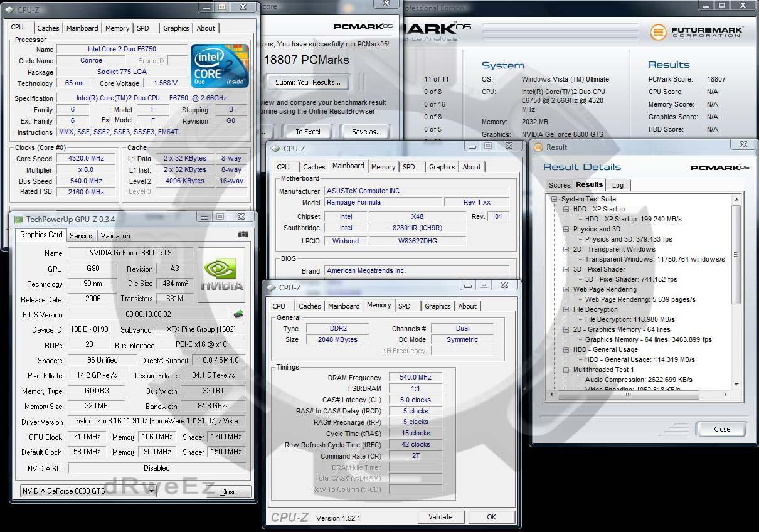Click the Default Clock value 580 MHz
The image size is (759, 532).
point(87,452)
